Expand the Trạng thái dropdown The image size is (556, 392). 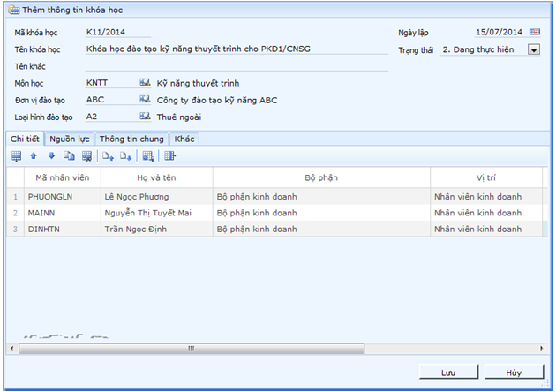click(x=533, y=50)
